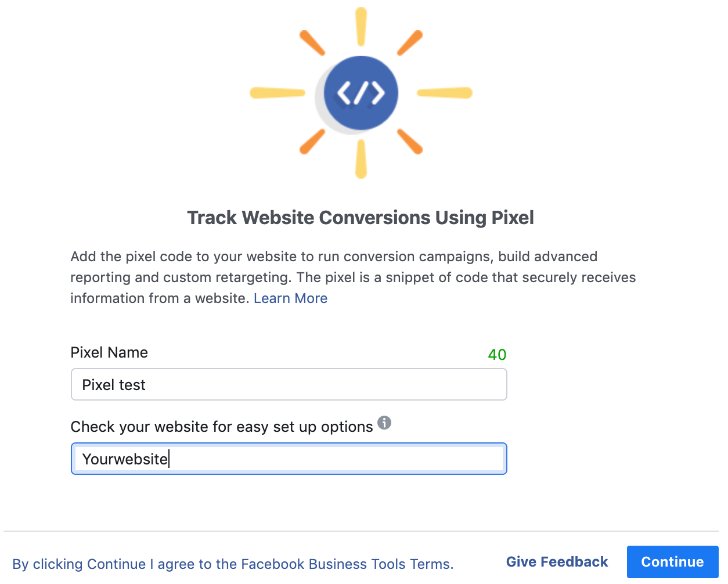Select the text Pixel test in the name field
728x584 pixels.
click(x=114, y=384)
